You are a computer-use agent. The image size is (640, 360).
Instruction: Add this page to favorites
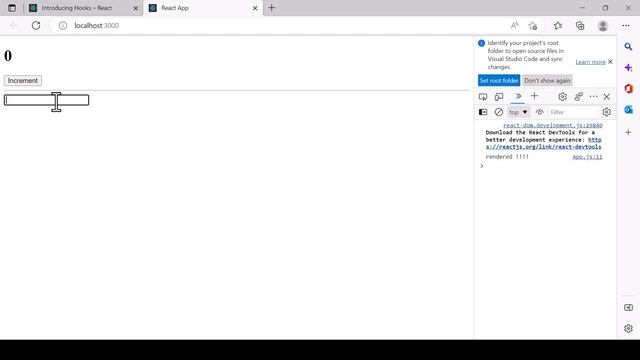tap(533, 26)
